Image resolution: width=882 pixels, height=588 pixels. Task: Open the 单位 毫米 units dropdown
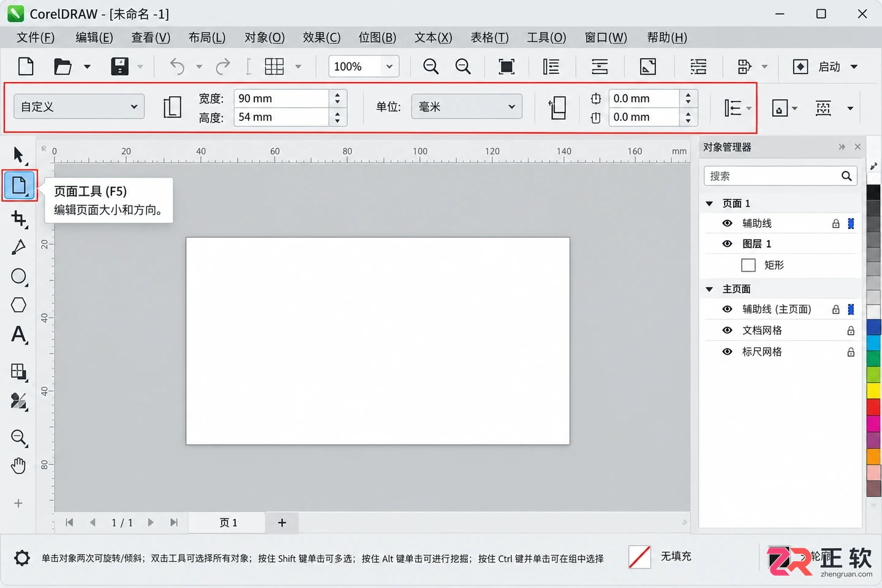pos(467,107)
